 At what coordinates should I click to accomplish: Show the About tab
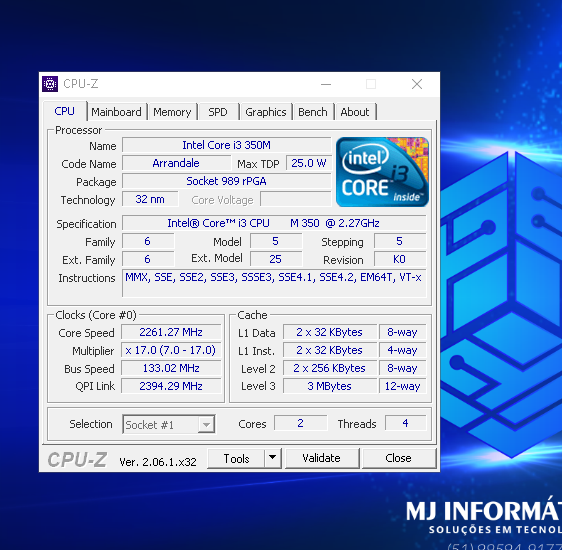pyautogui.click(x=355, y=112)
